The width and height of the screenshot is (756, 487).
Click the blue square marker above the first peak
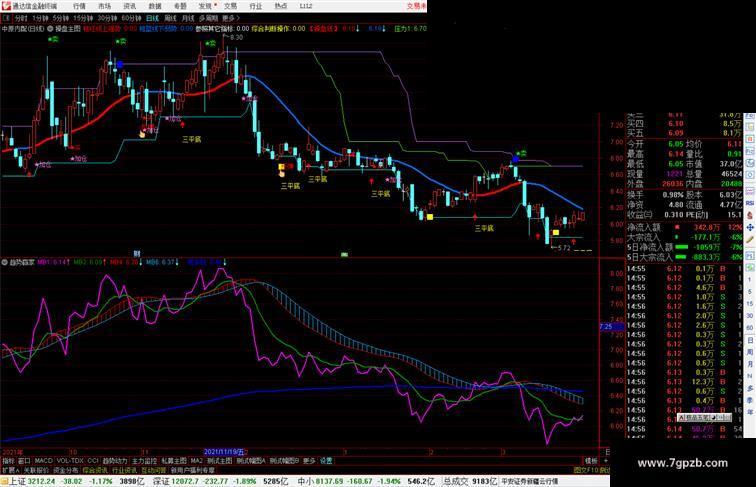tap(120, 64)
